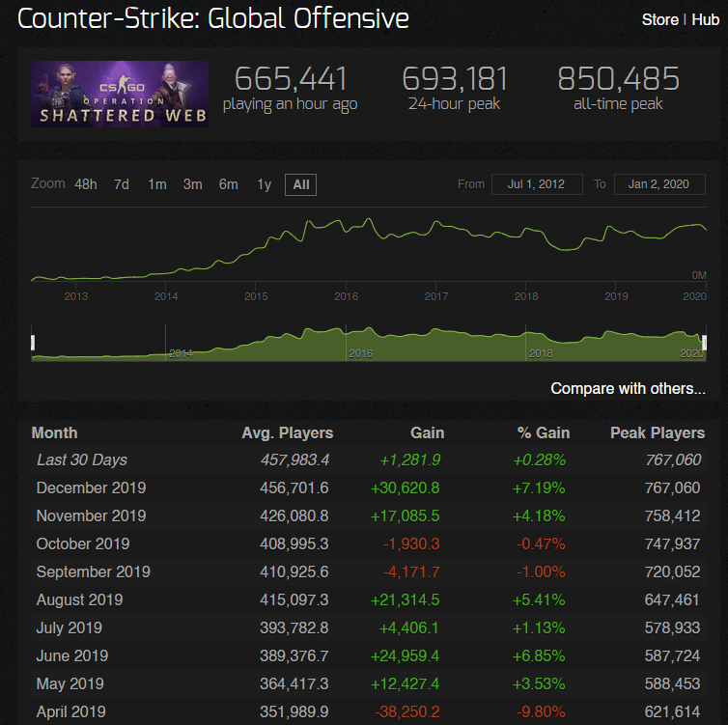This screenshot has height=725, width=728.
Task: Edit the From date field
Action: 536,184
